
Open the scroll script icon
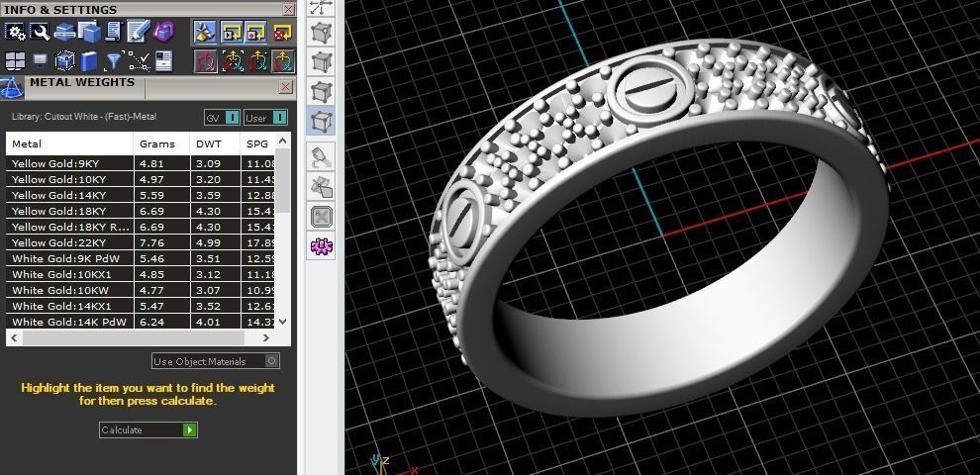(113, 32)
